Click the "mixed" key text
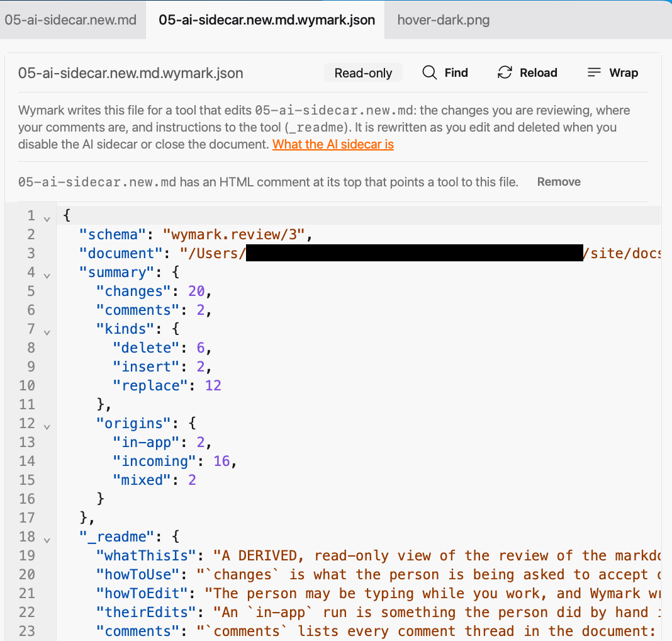The width and height of the screenshot is (672, 641). (x=143, y=479)
